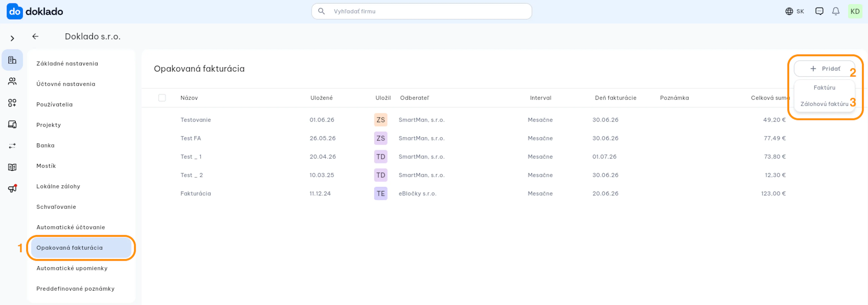This screenshot has width=868, height=305.
Task: Click the saved date 11.12.24
Action: coord(320,194)
